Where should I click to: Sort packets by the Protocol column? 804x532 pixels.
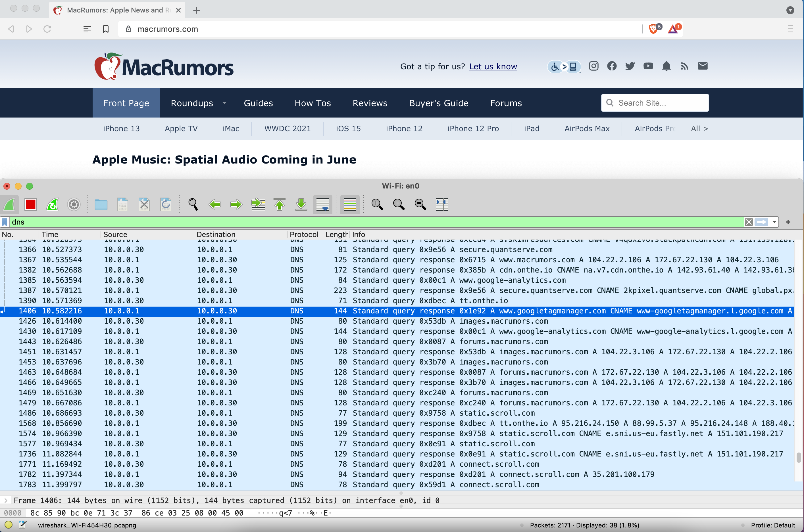[304, 234]
